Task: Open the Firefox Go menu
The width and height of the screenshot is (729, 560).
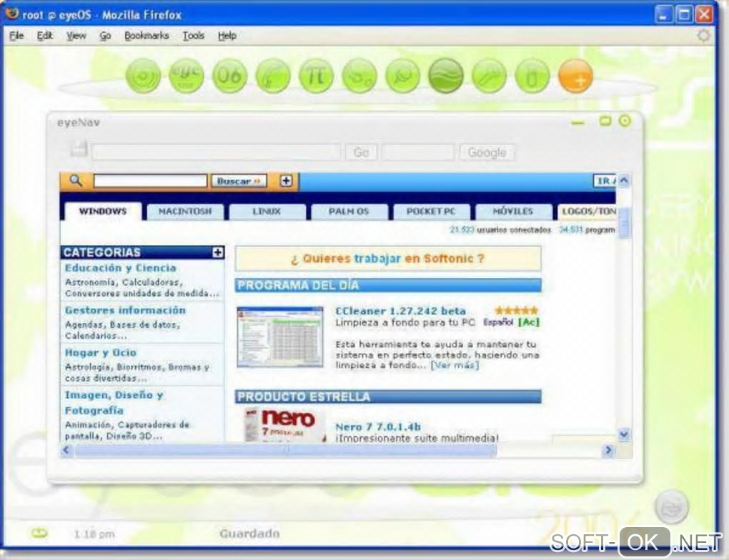Action: pos(105,36)
